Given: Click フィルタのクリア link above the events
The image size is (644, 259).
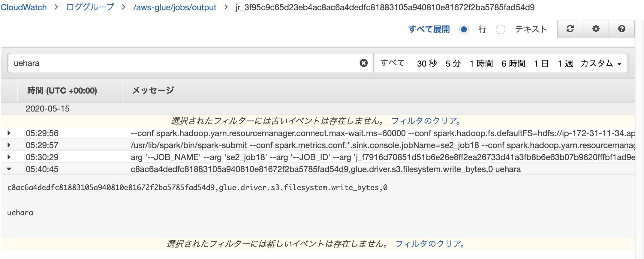Looking at the screenshot, I should click(x=426, y=121).
